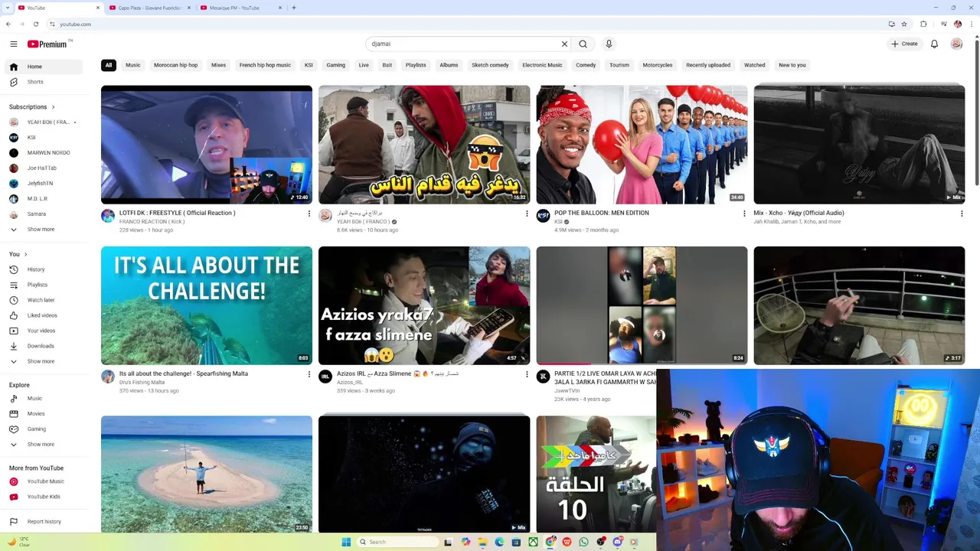Bookmark this page with the star icon

(x=904, y=24)
